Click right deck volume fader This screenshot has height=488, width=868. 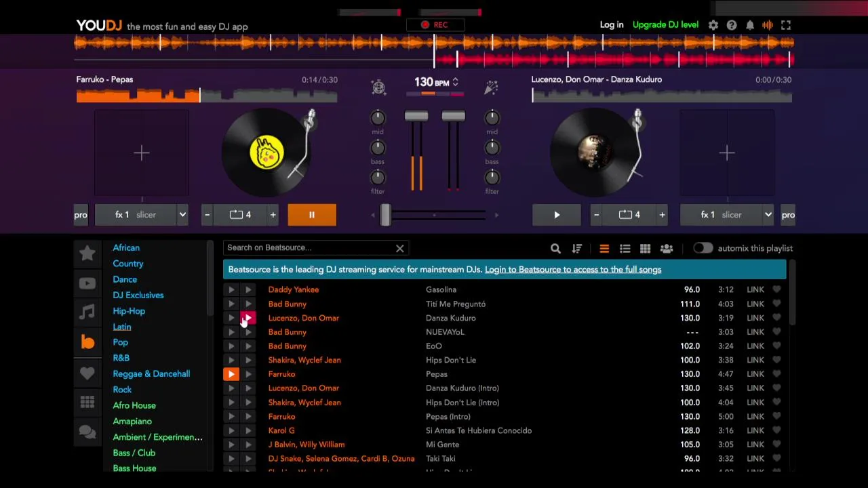(453, 117)
